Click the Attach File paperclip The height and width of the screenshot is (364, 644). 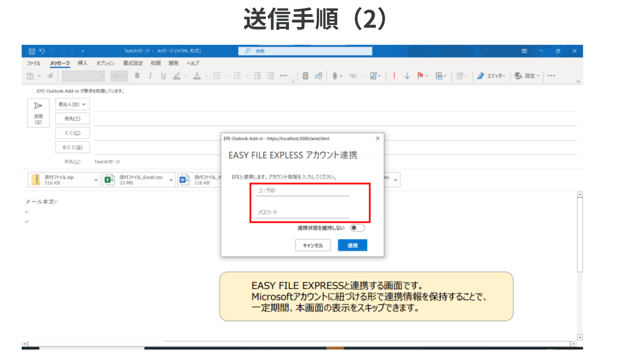(x=335, y=76)
